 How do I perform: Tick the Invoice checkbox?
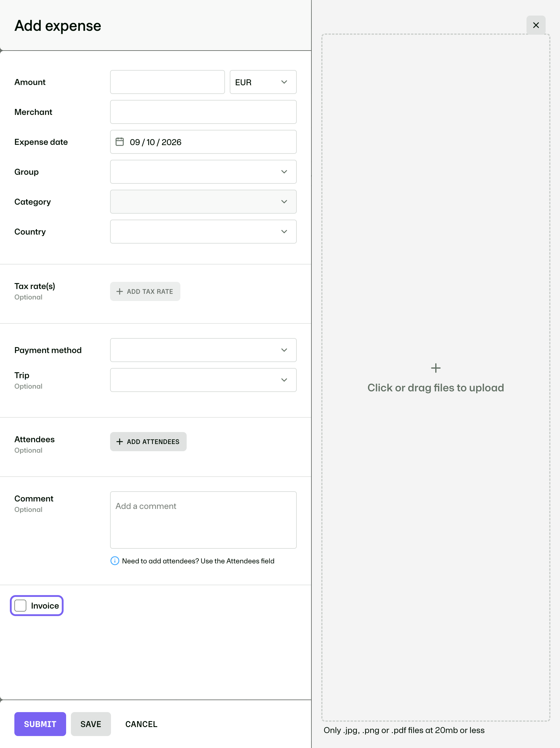coord(20,606)
